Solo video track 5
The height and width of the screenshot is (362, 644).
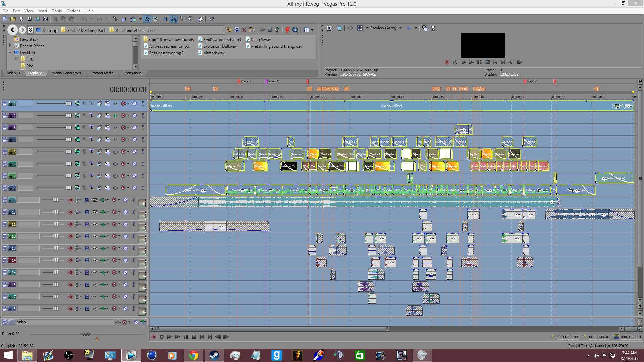pyautogui.click(x=143, y=152)
